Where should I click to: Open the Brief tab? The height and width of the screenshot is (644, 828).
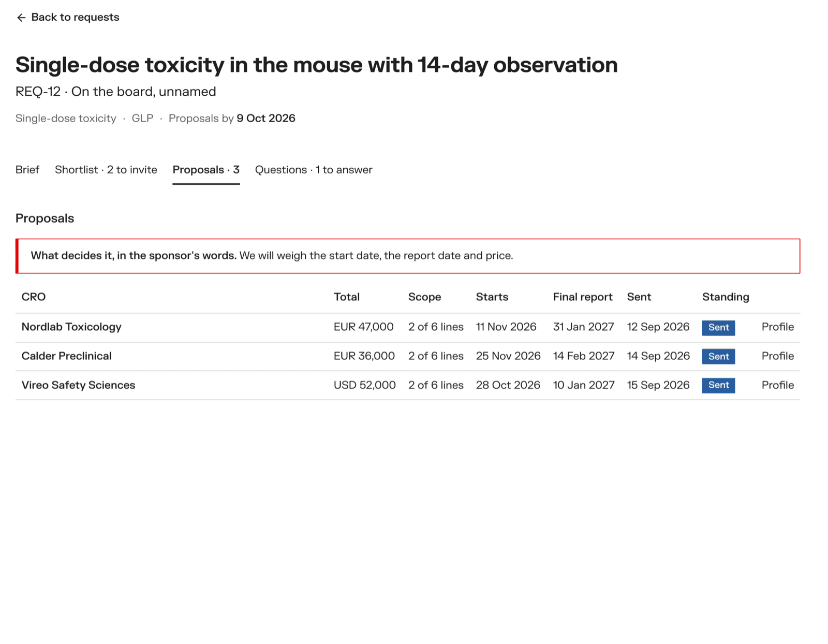tap(27, 170)
